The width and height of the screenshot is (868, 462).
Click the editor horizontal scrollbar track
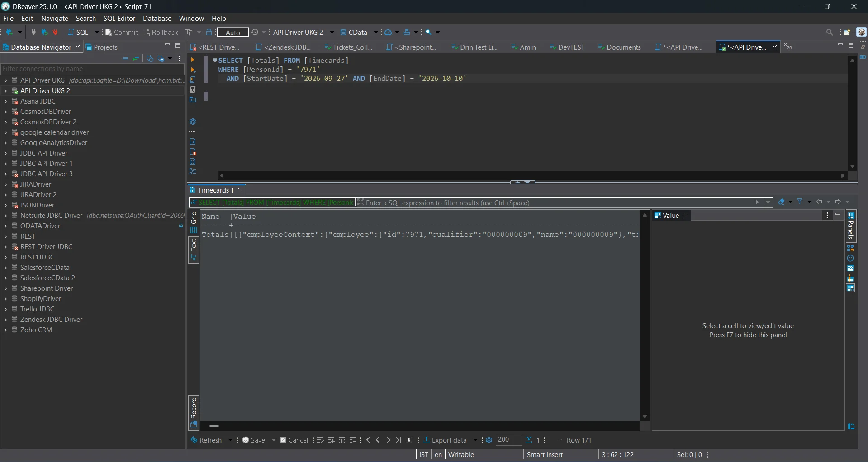pyautogui.click(x=532, y=175)
